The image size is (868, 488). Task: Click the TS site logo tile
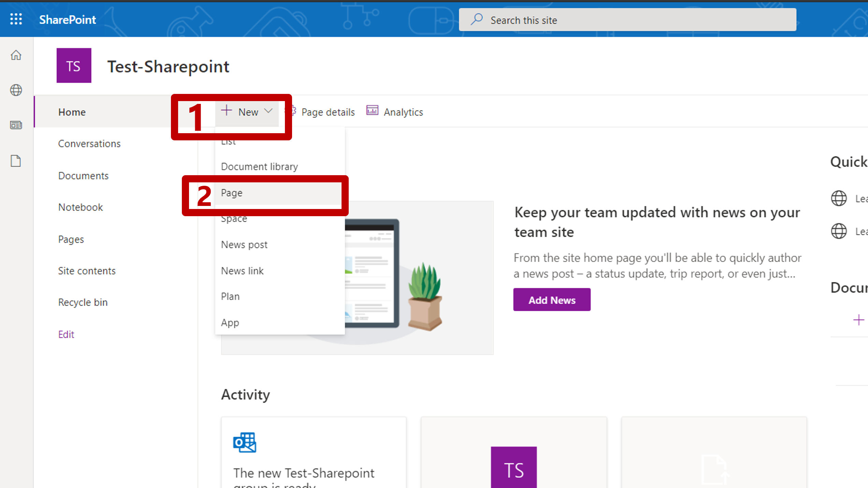(74, 66)
